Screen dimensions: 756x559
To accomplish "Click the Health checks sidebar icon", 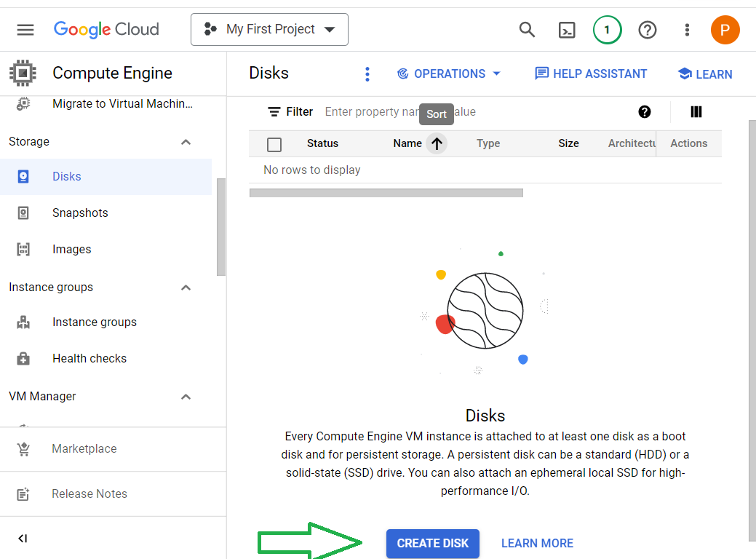I will point(23,359).
